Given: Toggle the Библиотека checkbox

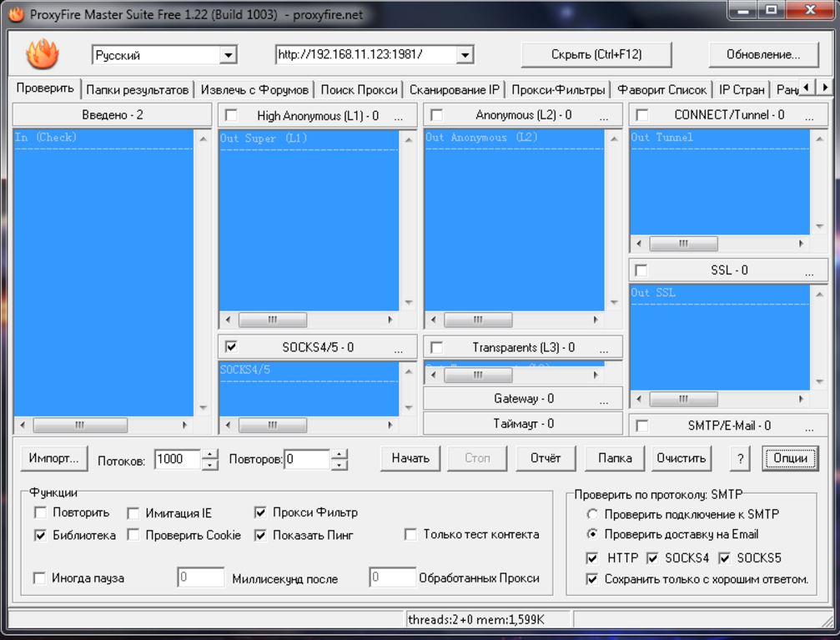Looking at the screenshot, I should pos(40,536).
